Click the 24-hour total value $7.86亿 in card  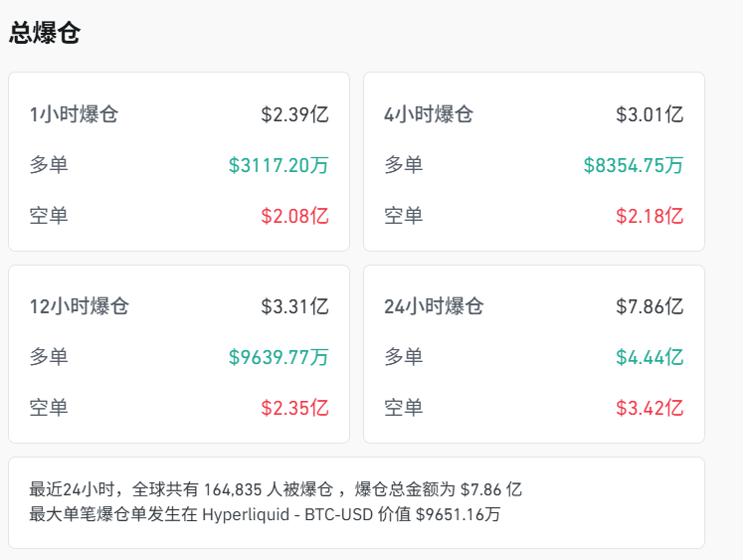650,306
